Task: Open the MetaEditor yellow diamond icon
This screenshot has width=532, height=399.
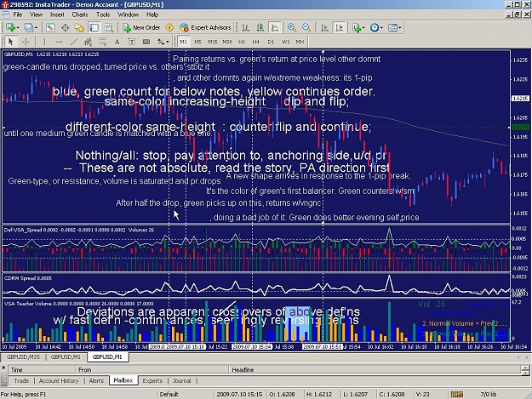Action: [x=169, y=27]
